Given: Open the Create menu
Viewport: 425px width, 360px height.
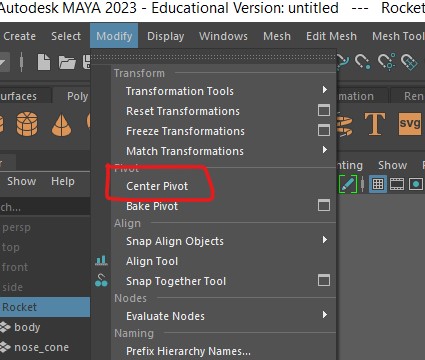Looking at the screenshot, I should point(19,36).
